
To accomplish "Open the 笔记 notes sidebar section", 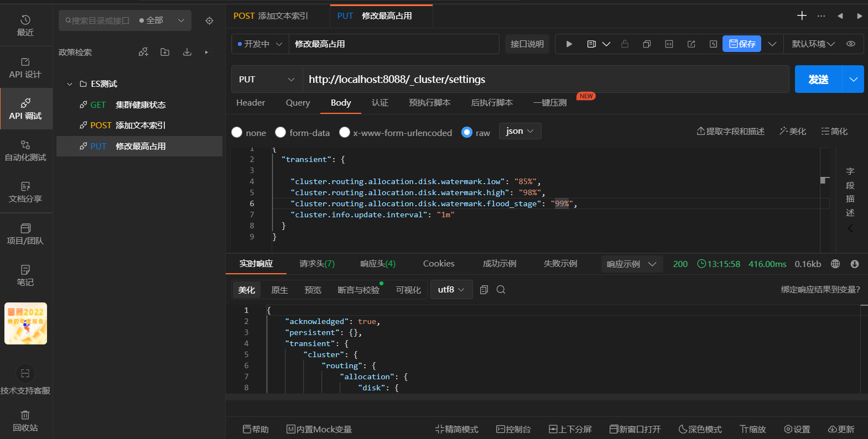I will coord(25,276).
